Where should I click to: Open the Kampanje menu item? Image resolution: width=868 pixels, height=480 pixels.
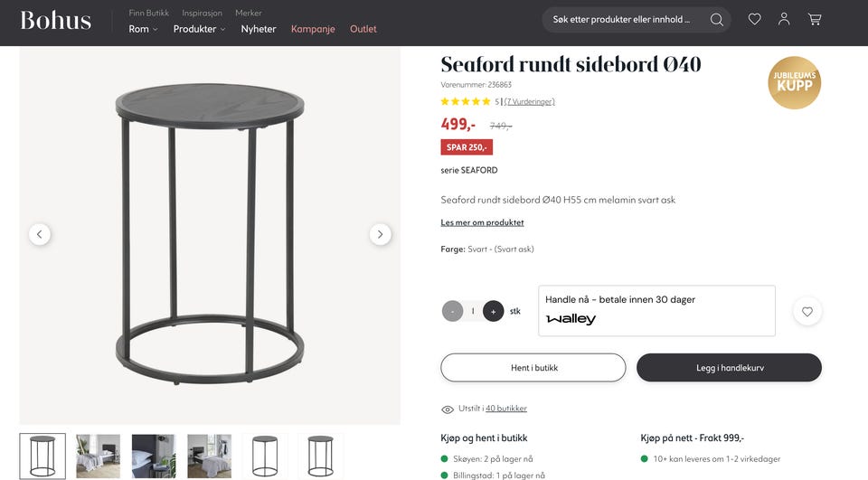pyautogui.click(x=313, y=29)
